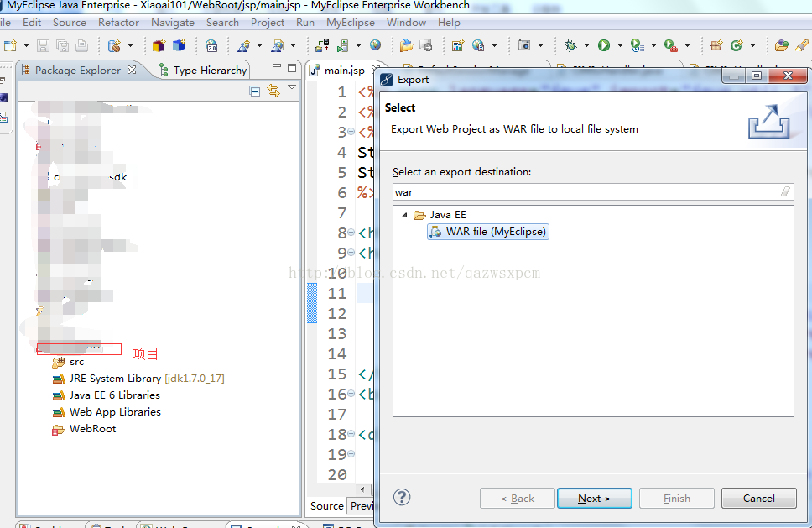
Task: Open the New Class dropdown arrow
Action: [x=752, y=45]
